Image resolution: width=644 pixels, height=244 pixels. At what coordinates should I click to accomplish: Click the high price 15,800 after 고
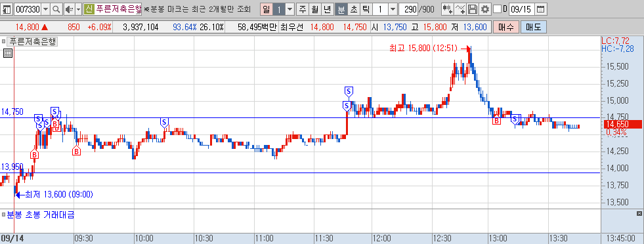coord(435,28)
